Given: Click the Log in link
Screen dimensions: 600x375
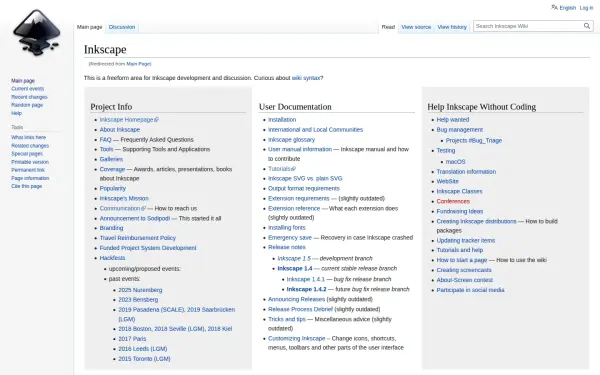Looking at the screenshot, I should tap(586, 8).
